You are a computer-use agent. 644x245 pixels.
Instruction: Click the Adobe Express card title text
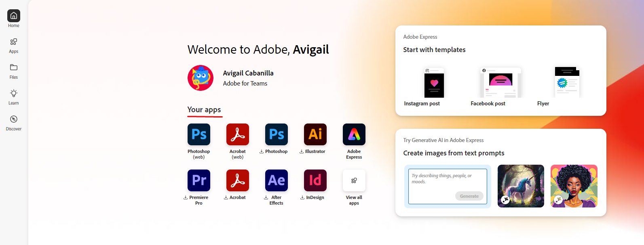[x=420, y=37]
